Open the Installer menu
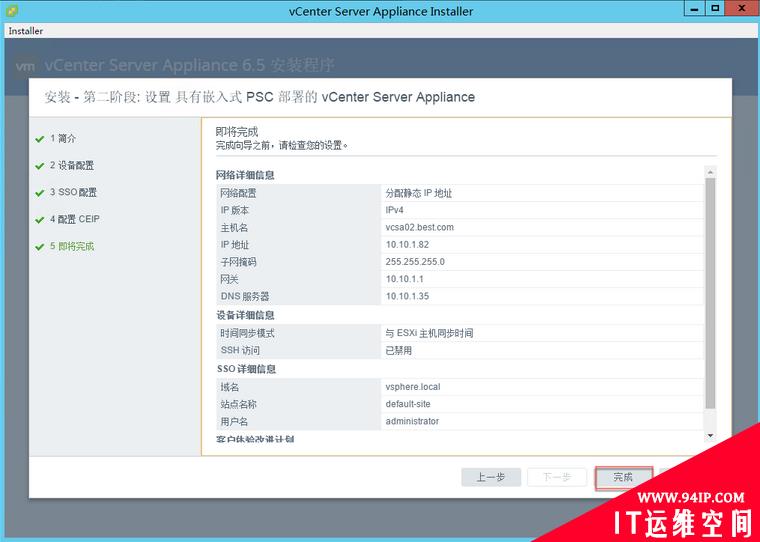This screenshot has height=542, width=760. pos(26,31)
